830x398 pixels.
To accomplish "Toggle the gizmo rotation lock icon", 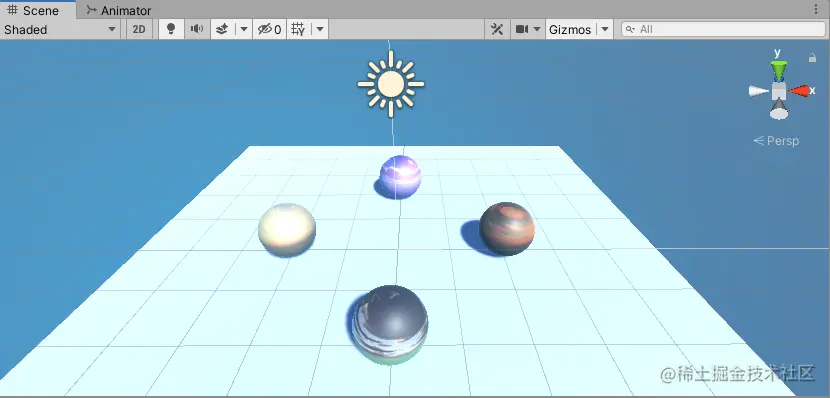I will point(812,58).
